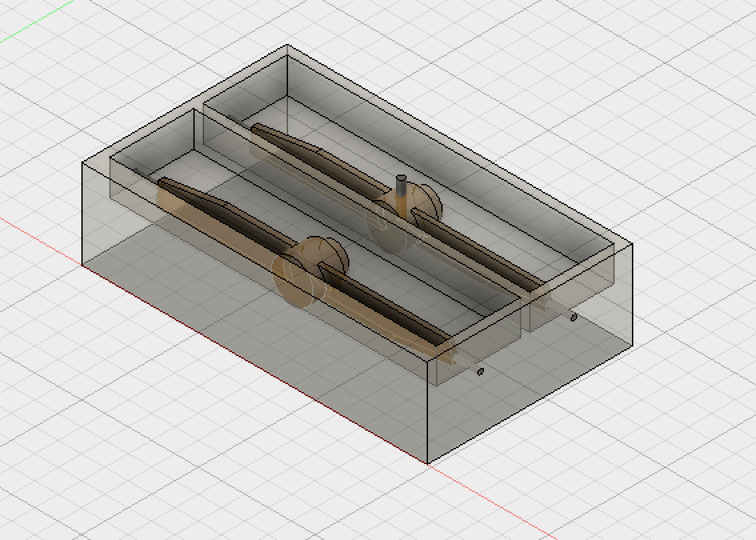
Task: Pick the small hole near front rod's tip
Action: (480, 372)
